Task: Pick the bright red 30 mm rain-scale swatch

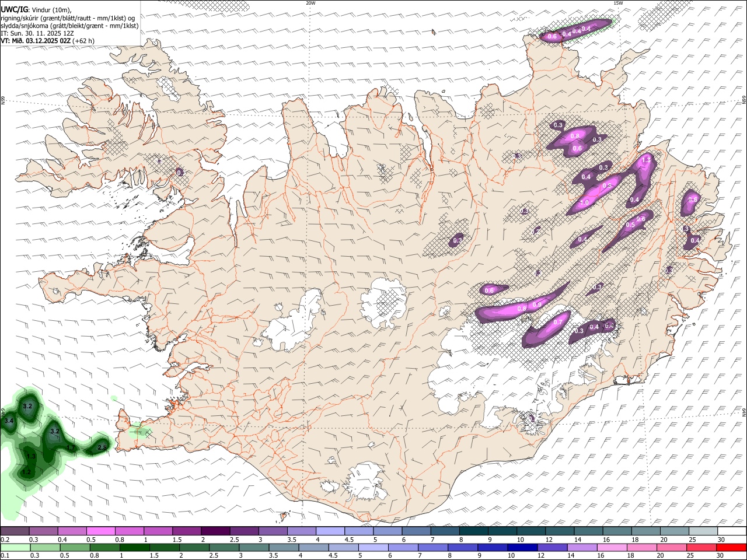Action: (732, 547)
